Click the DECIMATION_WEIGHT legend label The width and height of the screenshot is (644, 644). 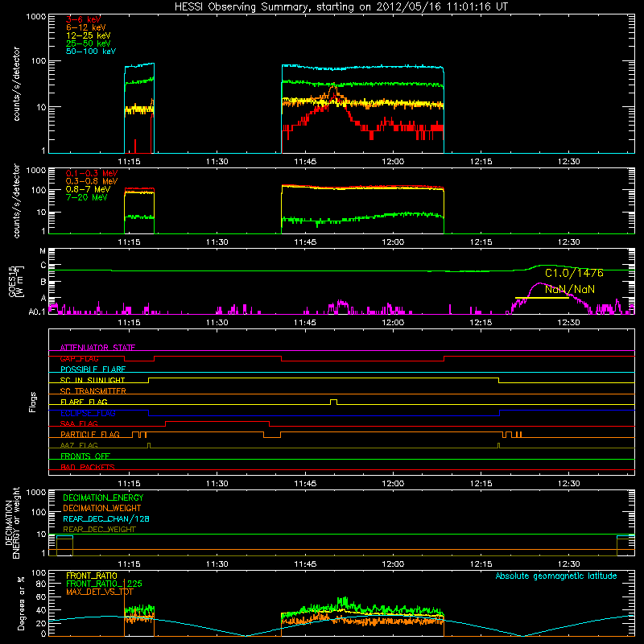(102, 508)
